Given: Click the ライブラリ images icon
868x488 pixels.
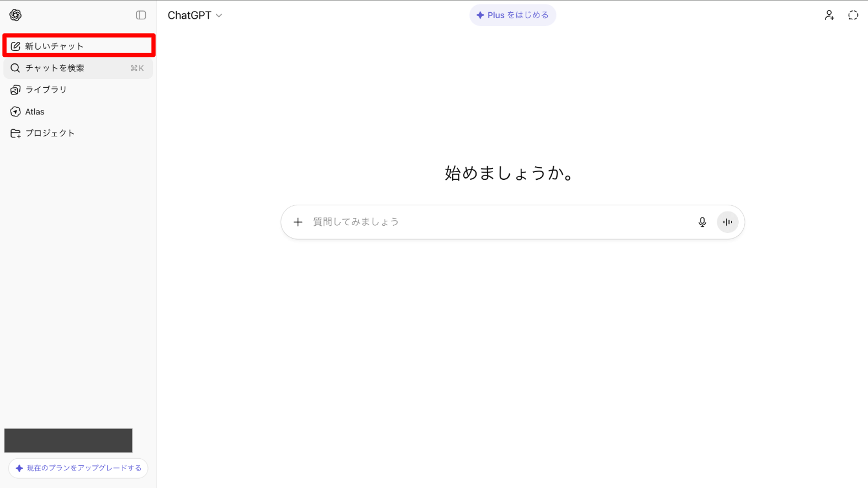Looking at the screenshot, I should [15, 89].
